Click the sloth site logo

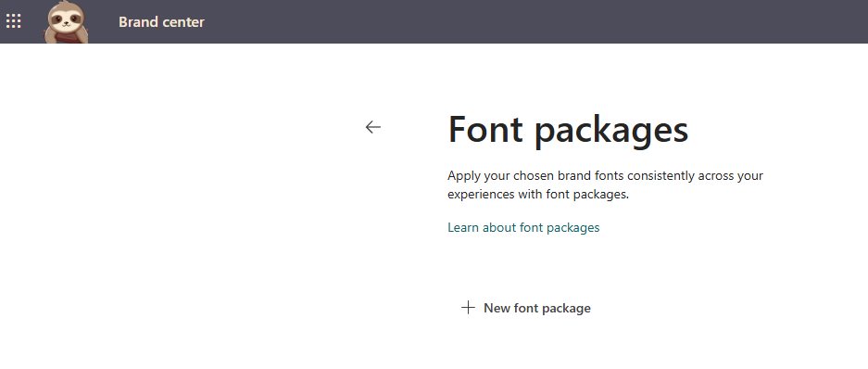(x=66, y=21)
